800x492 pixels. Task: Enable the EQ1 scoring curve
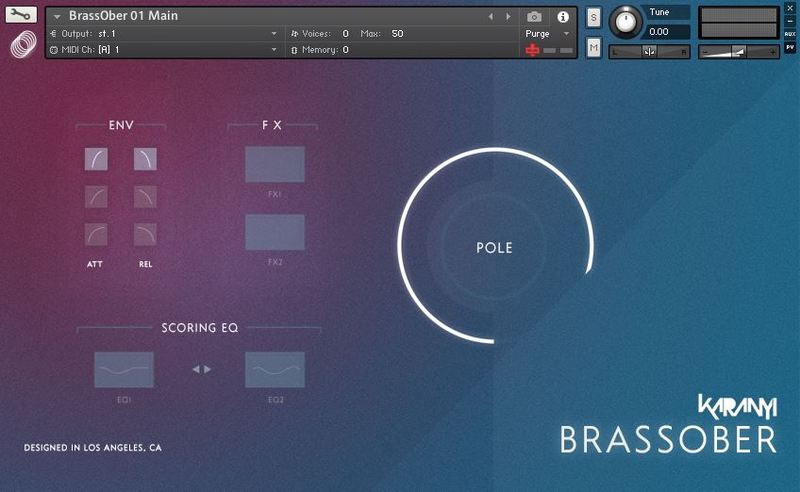tap(124, 370)
